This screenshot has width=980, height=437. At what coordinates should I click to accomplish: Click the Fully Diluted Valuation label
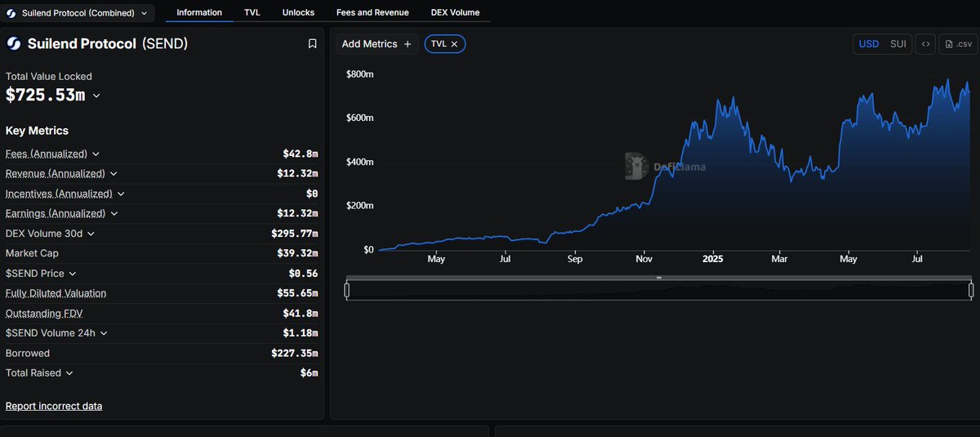(56, 293)
